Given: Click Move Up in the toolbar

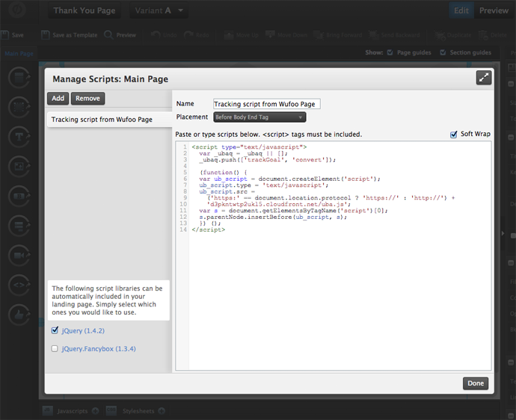Looking at the screenshot, I should coord(242,35).
